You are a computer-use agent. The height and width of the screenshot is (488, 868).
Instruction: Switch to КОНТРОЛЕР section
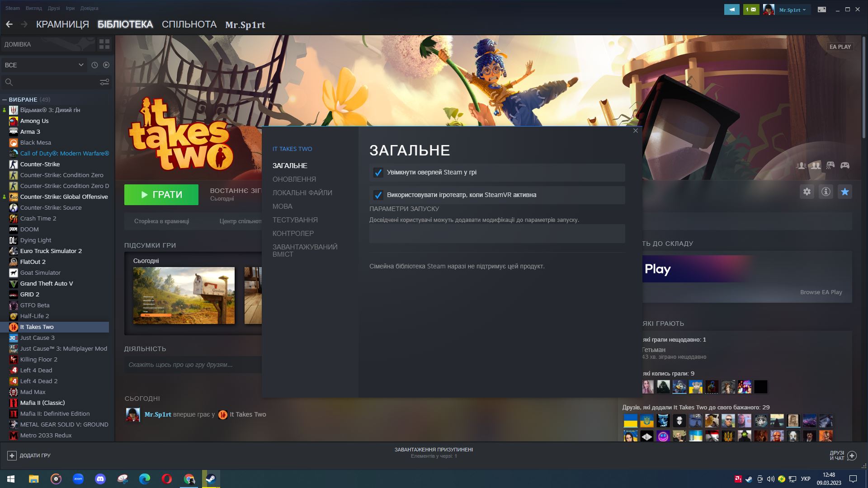point(293,234)
